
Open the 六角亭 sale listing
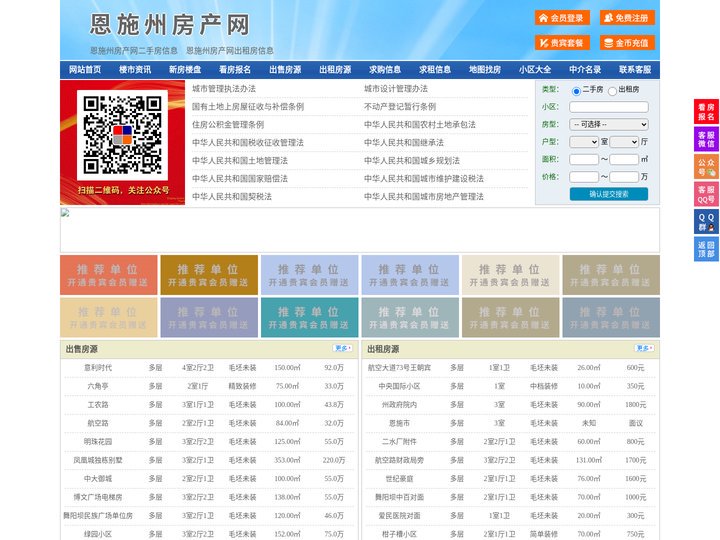point(98,386)
